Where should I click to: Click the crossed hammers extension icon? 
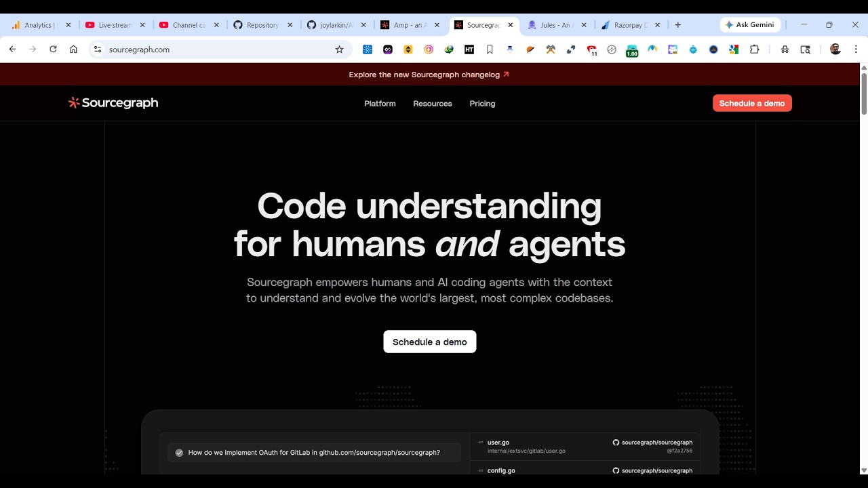pyautogui.click(x=551, y=49)
